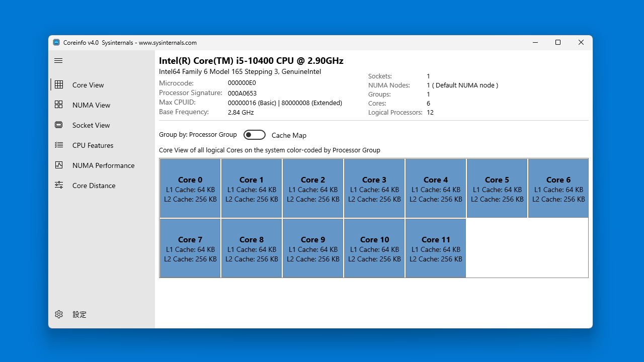Maximize the Coreinfo window
The width and height of the screenshot is (644, 362).
click(x=558, y=42)
